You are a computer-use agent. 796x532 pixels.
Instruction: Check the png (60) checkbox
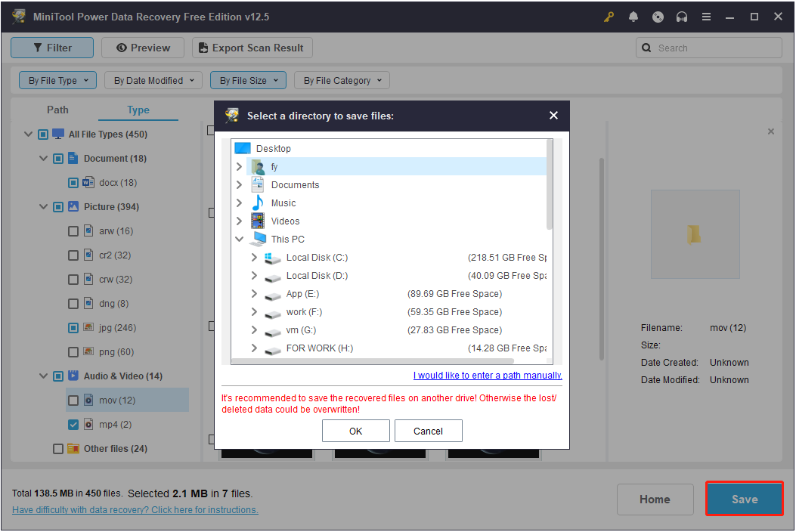pos(73,351)
